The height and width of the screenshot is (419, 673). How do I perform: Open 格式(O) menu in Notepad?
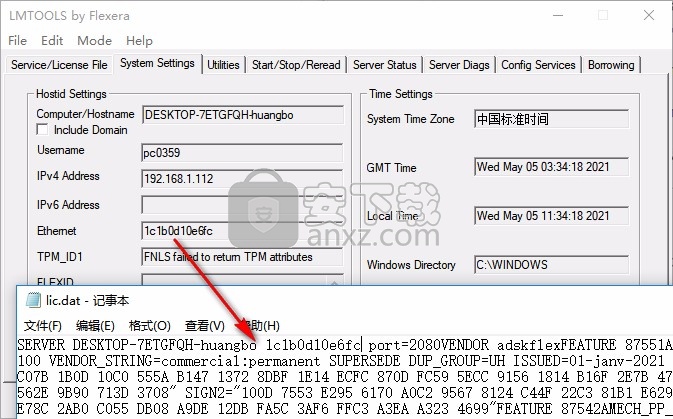point(150,326)
